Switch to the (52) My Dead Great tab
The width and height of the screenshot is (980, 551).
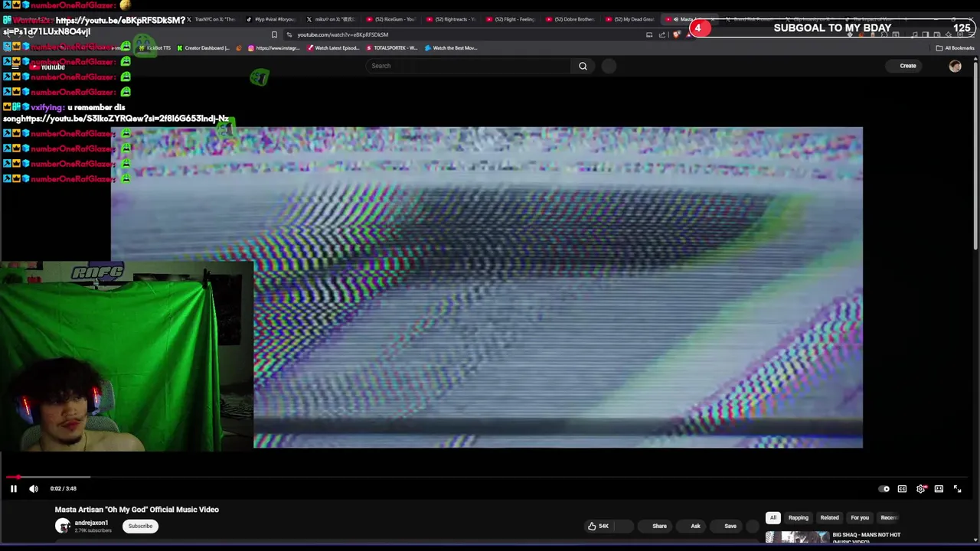point(629,19)
